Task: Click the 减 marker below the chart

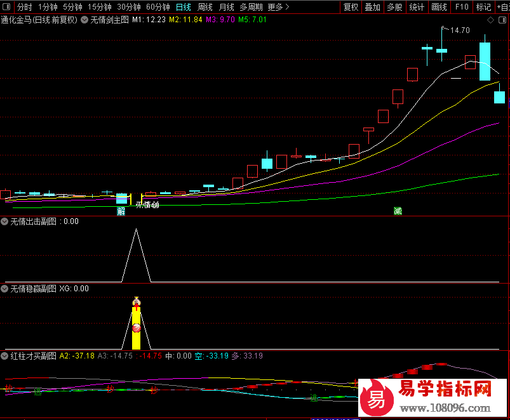Action: pos(398,211)
